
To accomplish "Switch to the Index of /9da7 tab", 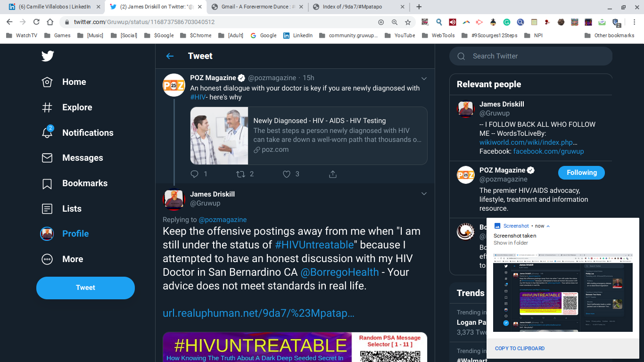I will tap(359, 7).
